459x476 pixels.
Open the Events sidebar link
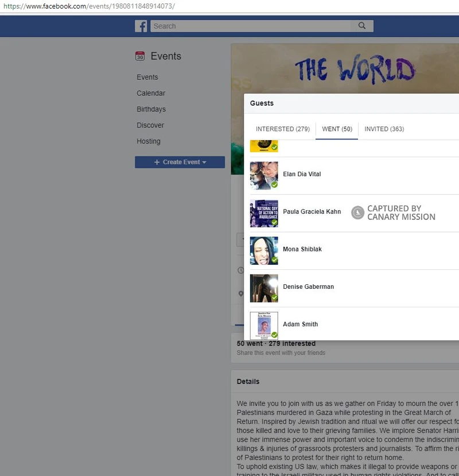coord(147,77)
